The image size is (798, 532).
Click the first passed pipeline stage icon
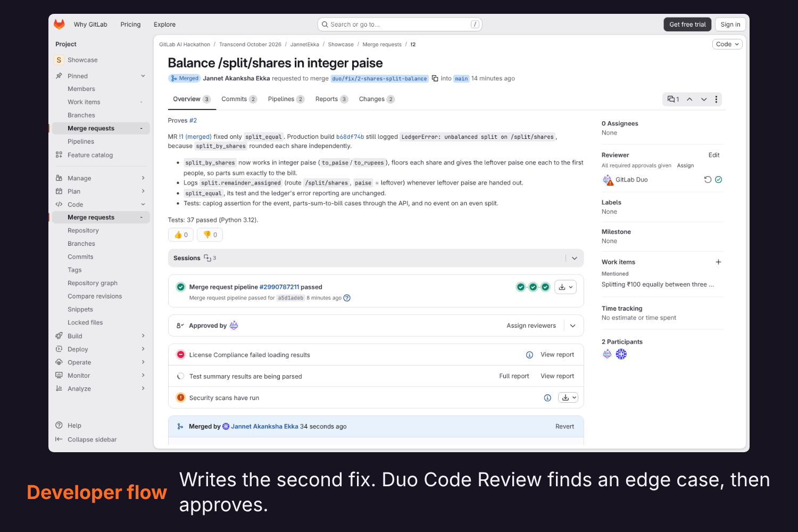pyautogui.click(x=521, y=287)
